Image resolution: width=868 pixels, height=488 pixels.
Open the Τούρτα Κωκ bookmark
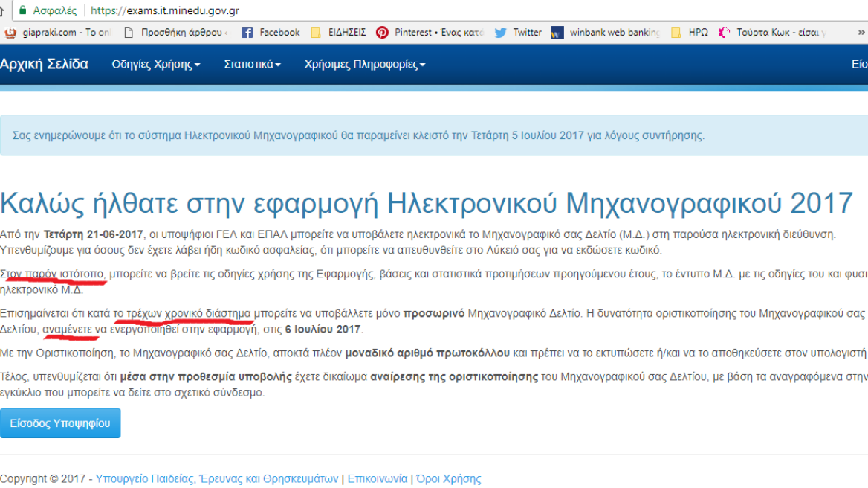(x=773, y=33)
